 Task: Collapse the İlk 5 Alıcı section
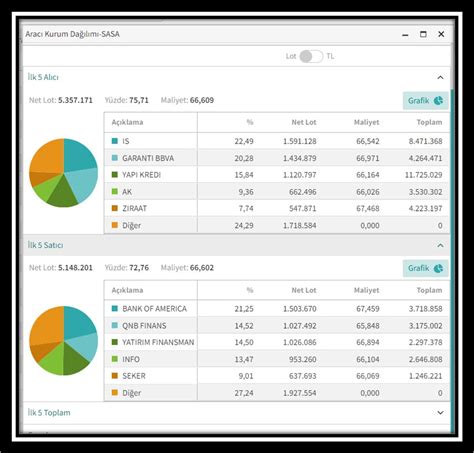440,77
